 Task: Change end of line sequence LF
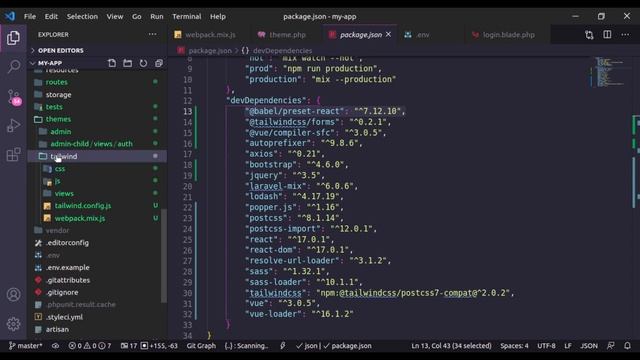click(568, 346)
